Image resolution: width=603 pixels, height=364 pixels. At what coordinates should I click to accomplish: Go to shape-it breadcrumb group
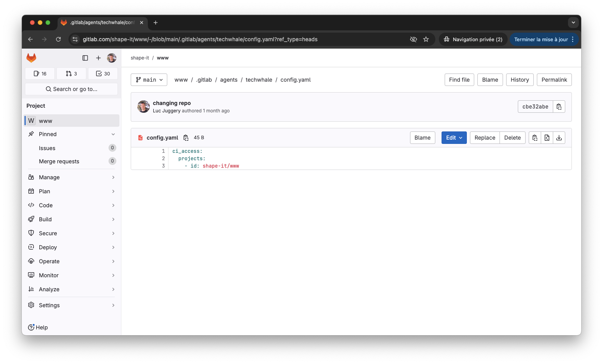(140, 58)
